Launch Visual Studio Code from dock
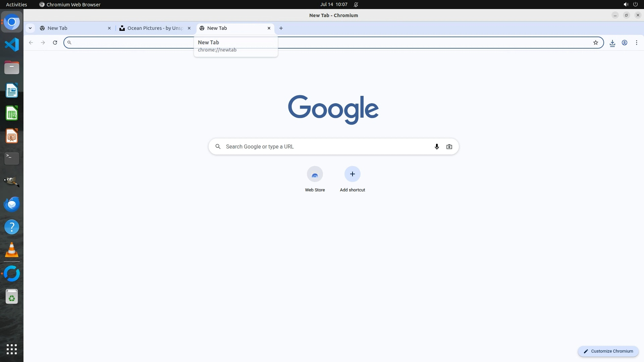This screenshot has height=362, width=644. [12, 45]
